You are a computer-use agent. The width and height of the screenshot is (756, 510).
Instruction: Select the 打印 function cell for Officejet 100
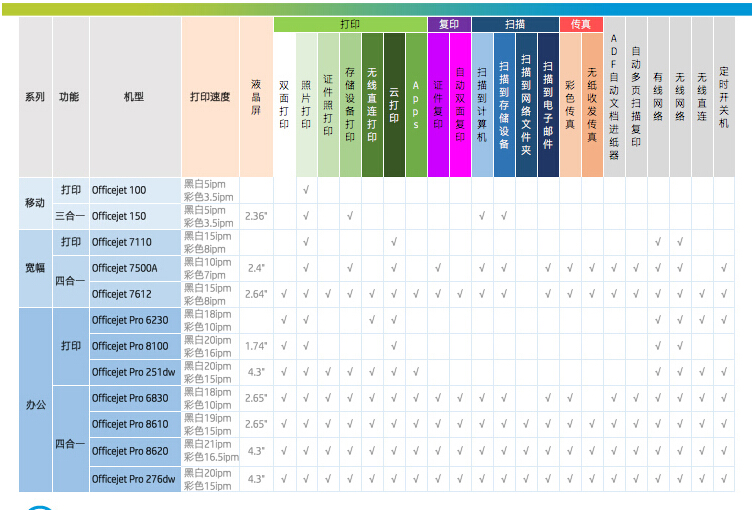70,190
